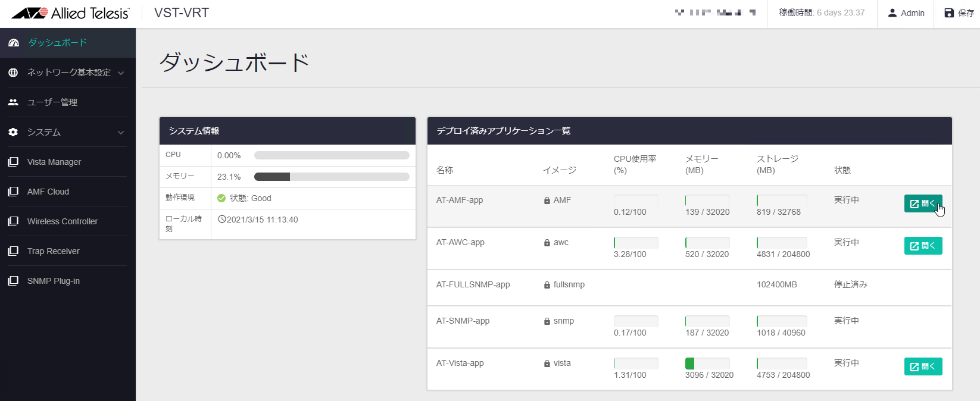Click AT-AWC-app storage usage bar
This screenshot has width=980, height=401.
tap(782, 242)
